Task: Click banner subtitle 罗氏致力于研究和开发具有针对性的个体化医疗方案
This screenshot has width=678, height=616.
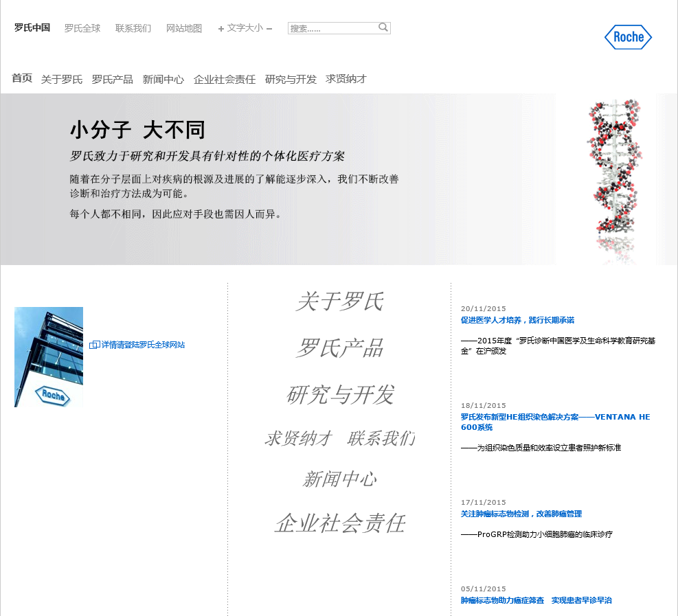Action: (207, 156)
